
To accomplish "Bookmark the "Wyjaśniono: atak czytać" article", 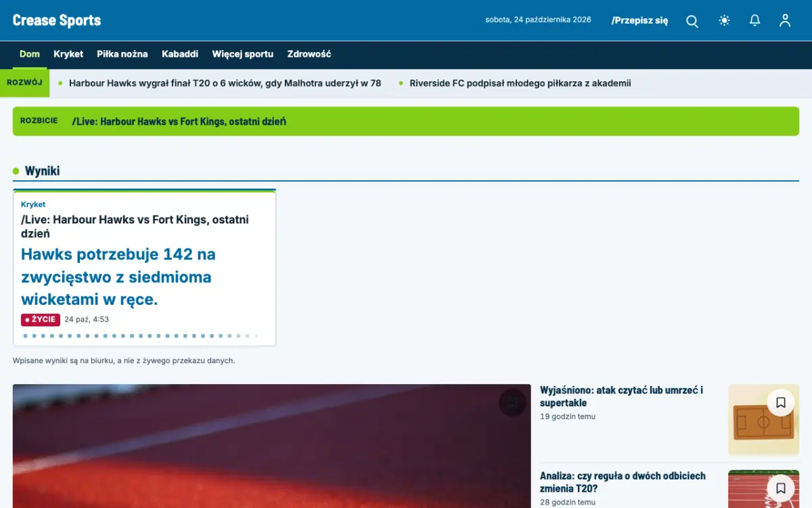I will coord(780,403).
